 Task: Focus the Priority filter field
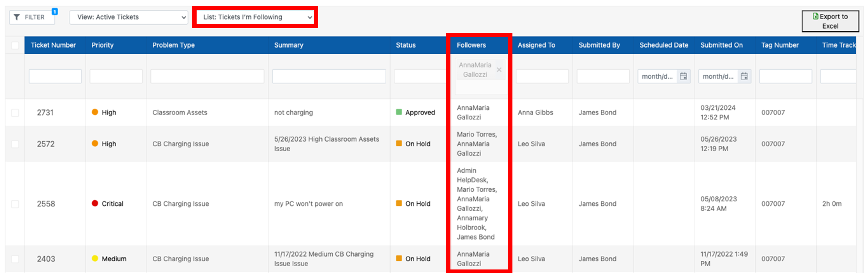click(116, 76)
